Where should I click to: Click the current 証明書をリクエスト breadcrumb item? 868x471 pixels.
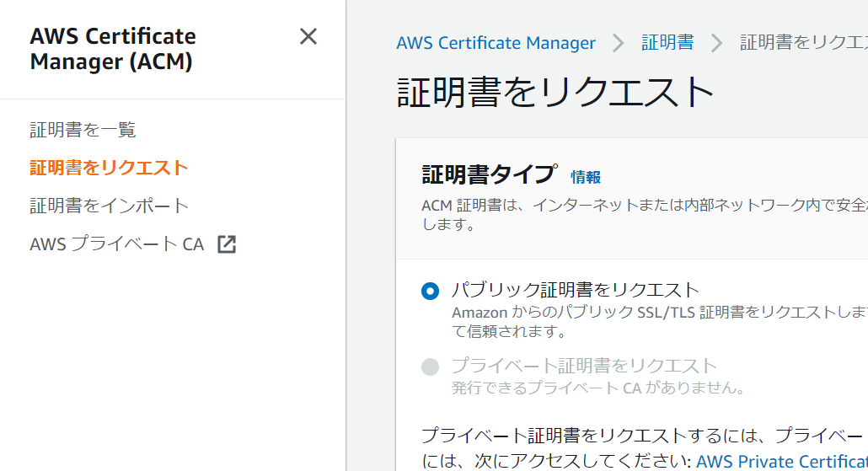coord(804,43)
